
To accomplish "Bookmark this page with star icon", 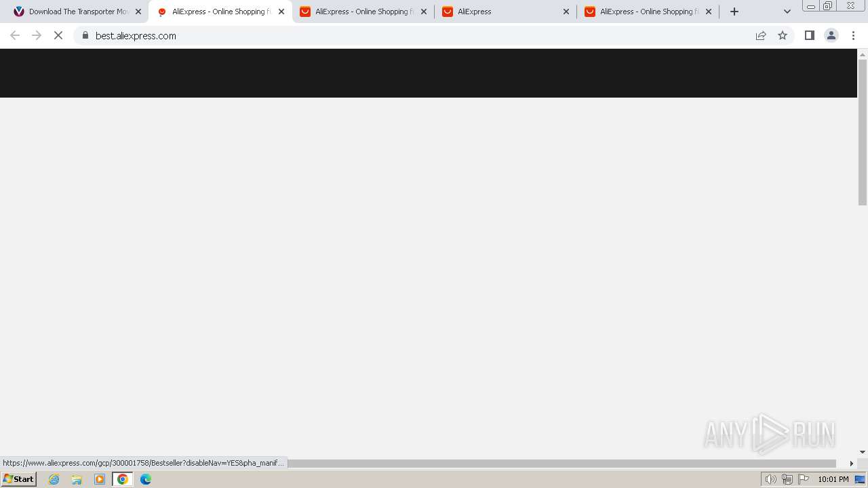I will [783, 35].
